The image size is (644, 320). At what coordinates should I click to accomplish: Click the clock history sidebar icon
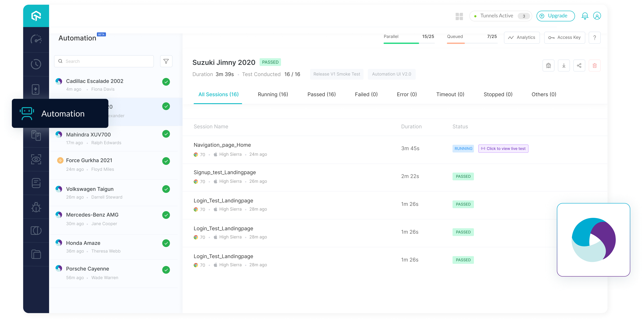(x=36, y=64)
